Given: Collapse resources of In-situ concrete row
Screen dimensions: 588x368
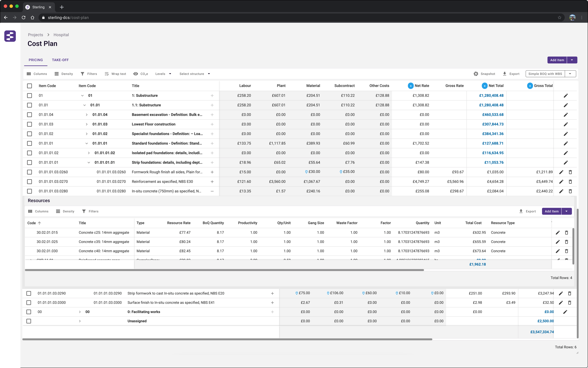Looking at the screenshot, I should 212,191.
